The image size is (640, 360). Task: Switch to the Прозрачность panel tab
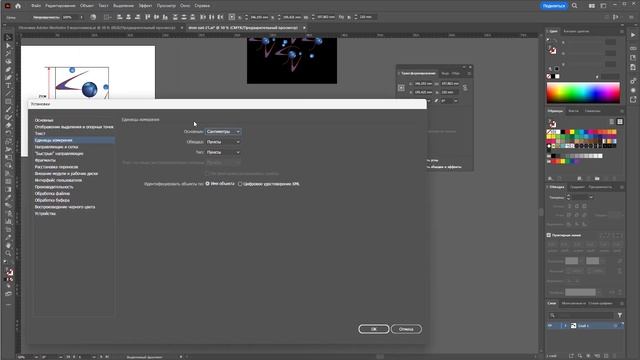pyautogui.click(x=600, y=187)
